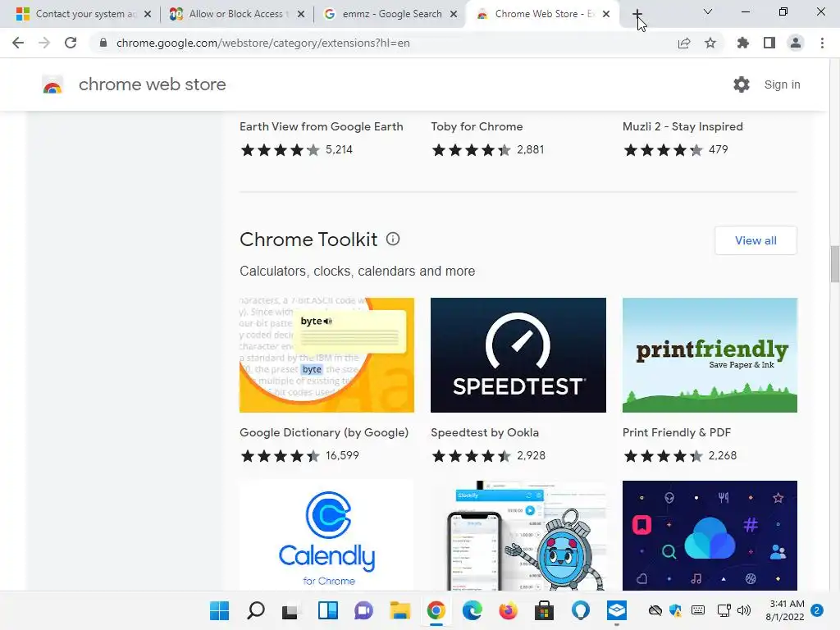Open Speedtest by Ookla title
Viewport: 840px width, 630px height.
485,432
